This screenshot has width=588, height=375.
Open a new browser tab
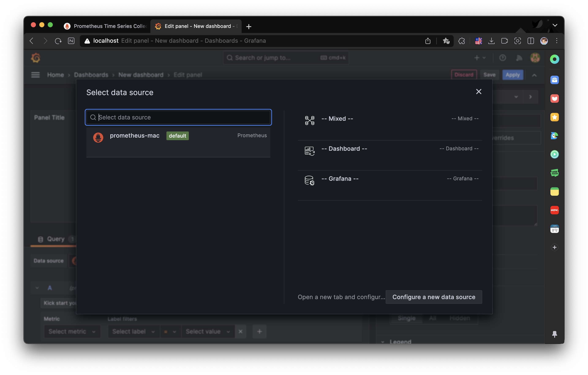tap(249, 26)
